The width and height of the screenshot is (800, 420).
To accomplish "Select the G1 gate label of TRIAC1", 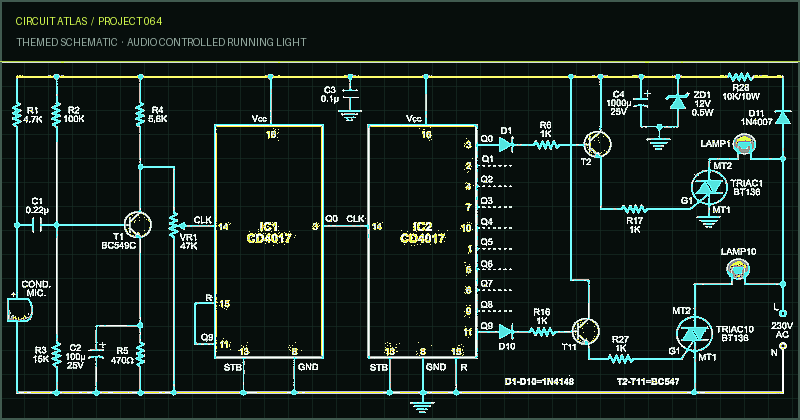I will 686,201.
